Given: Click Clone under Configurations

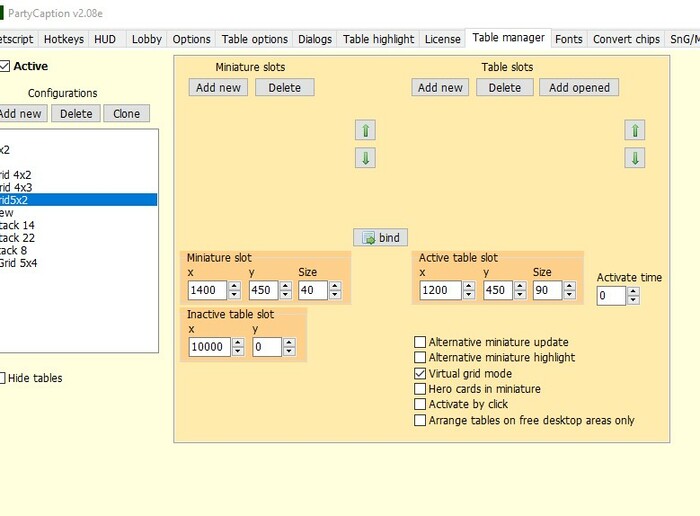Looking at the screenshot, I should 126,114.
